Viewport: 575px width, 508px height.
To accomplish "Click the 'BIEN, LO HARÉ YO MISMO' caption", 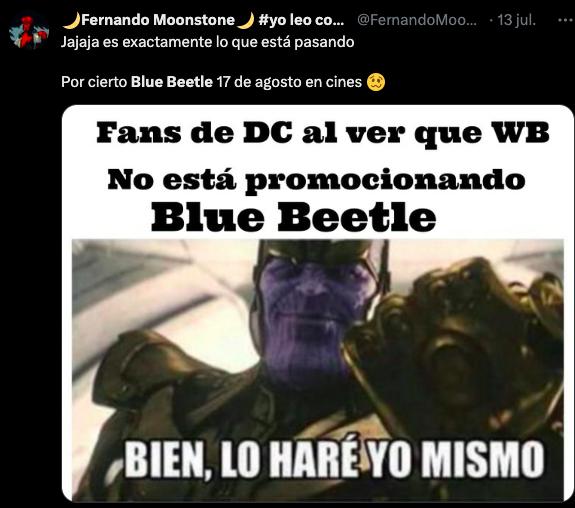I will pos(334,460).
